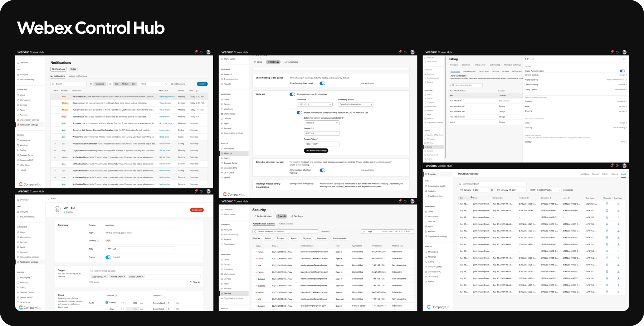The width and height of the screenshot is (644, 326).
Task: Switch to the Rules tab in Notifications
Action: 73,69
